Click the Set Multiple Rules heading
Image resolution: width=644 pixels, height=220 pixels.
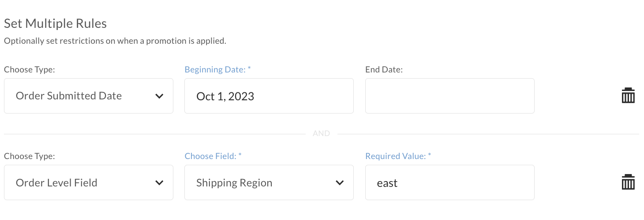pos(56,23)
